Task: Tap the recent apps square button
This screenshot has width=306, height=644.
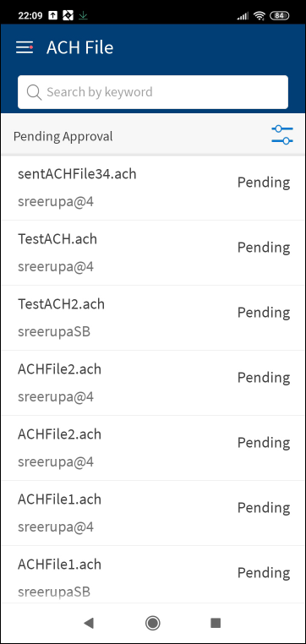Action: [216, 623]
